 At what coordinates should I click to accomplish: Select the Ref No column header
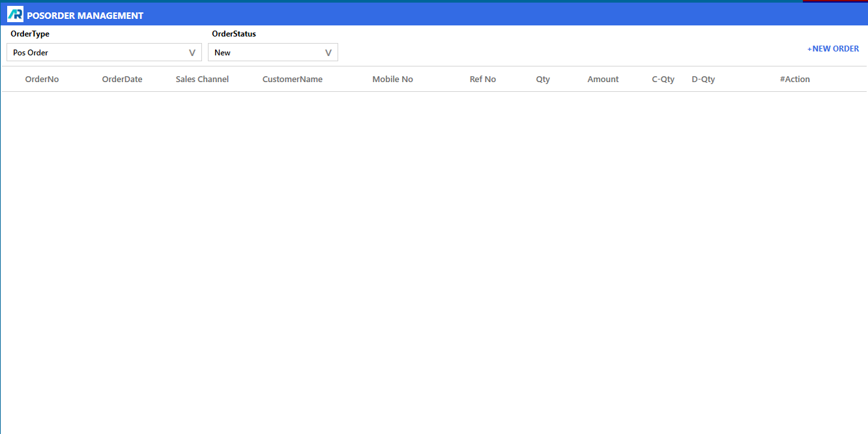(483, 79)
